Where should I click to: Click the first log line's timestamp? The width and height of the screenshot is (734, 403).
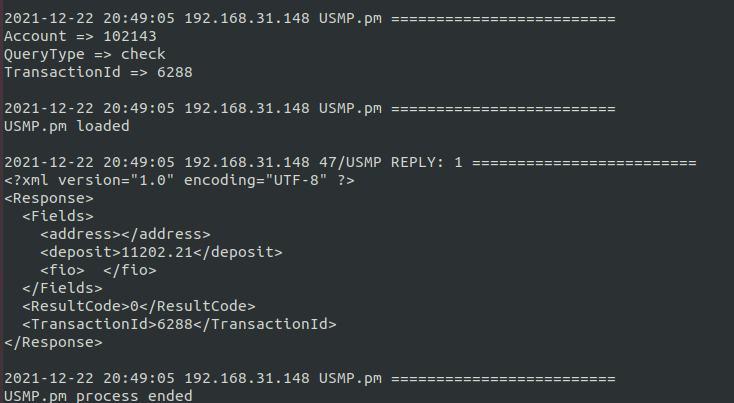90,18
